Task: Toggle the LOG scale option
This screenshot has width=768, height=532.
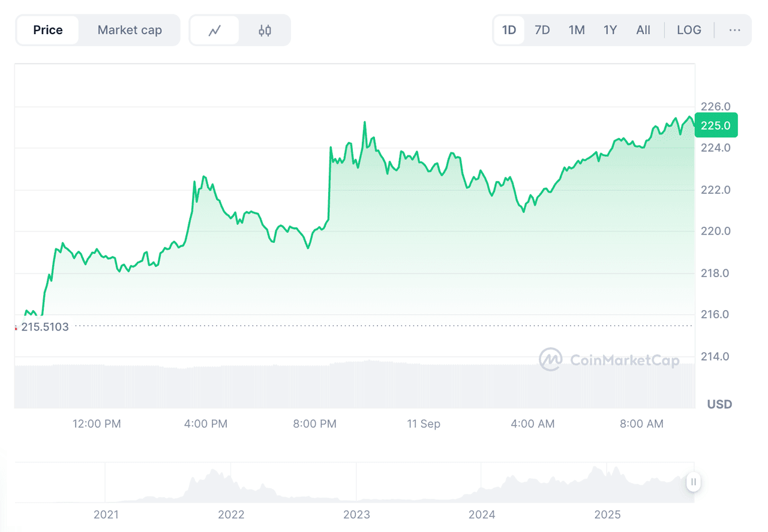Action: 689,30
